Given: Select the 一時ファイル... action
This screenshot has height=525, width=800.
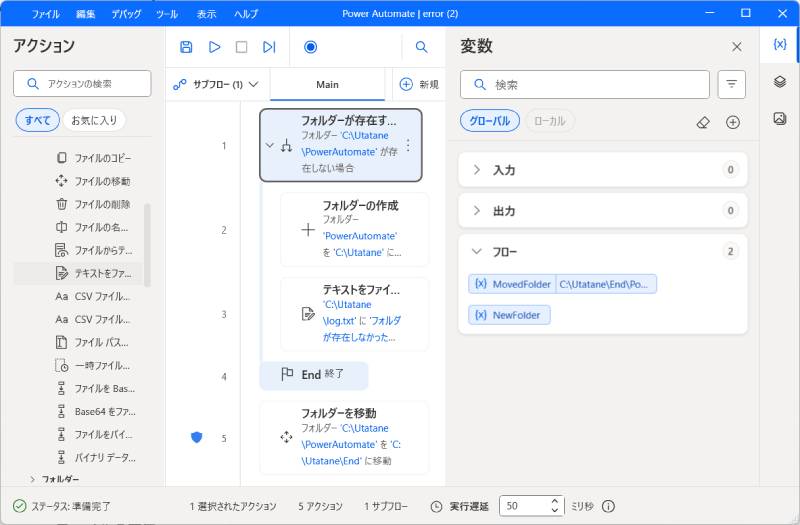Looking at the screenshot, I should tap(93, 365).
